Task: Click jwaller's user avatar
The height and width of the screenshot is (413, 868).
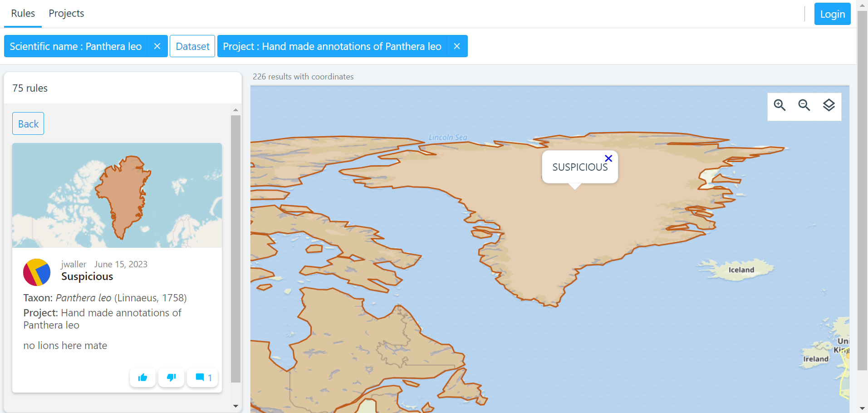Action: pyautogui.click(x=37, y=272)
